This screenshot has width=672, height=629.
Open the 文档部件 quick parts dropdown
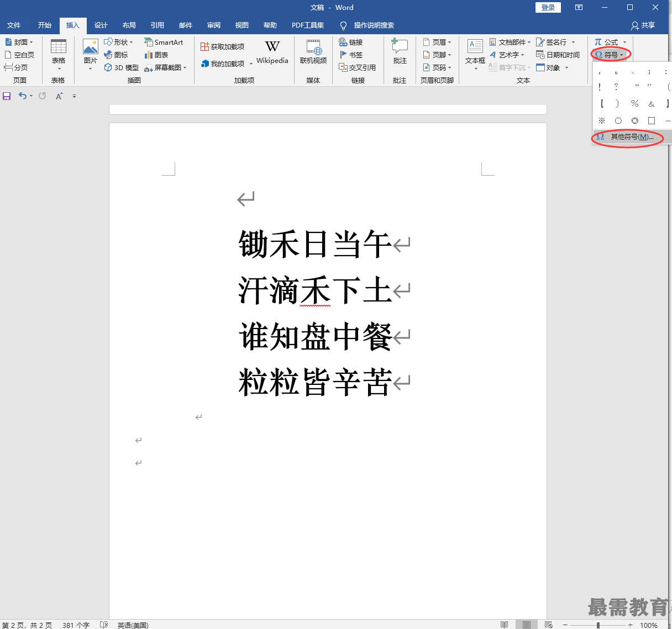click(x=510, y=42)
